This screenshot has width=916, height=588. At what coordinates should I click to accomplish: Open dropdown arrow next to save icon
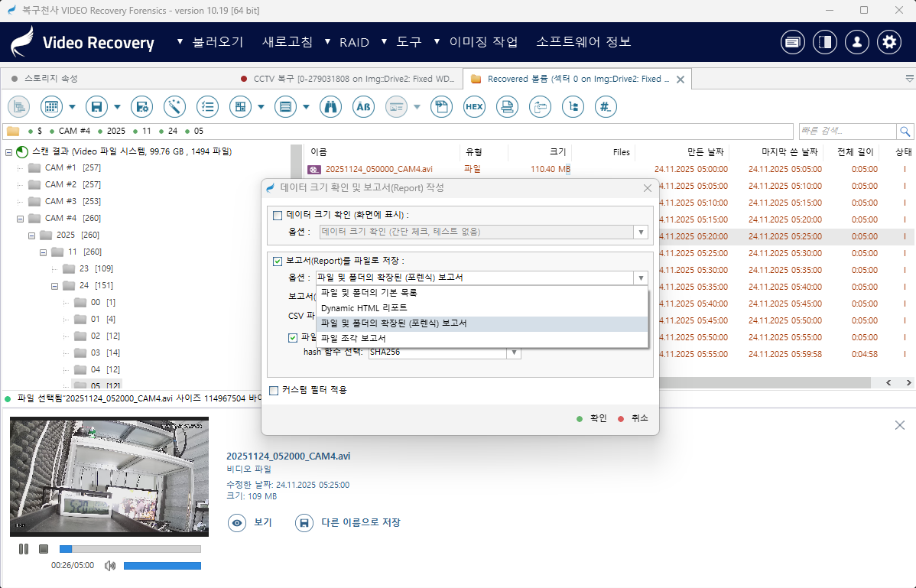[117, 107]
